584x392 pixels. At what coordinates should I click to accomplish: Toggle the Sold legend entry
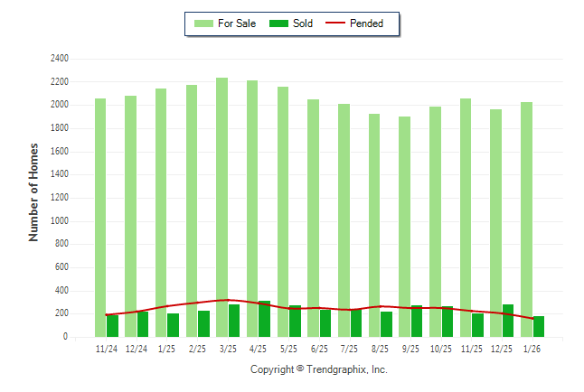click(303, 23)
